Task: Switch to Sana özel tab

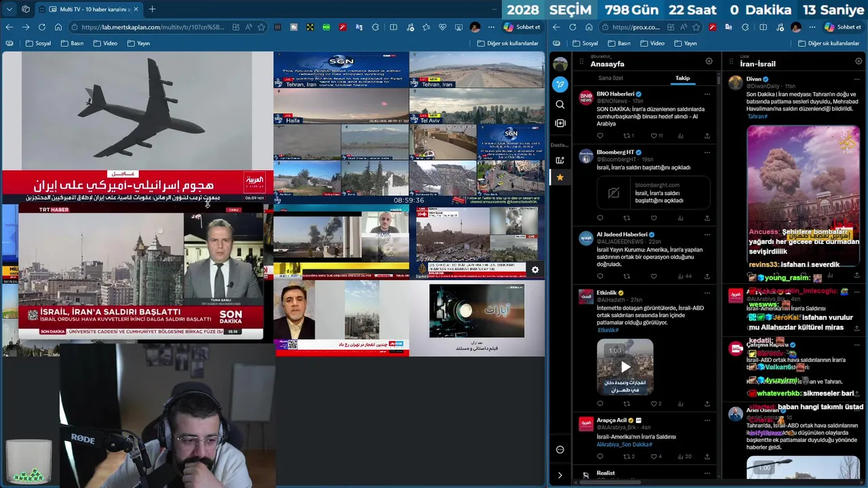Action: pyautogui.click(x=610, y=78)
